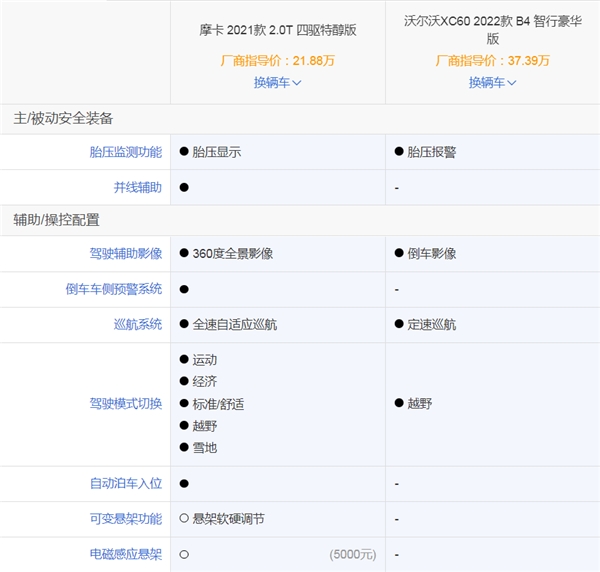The width and height of the screenshot is (600, 572).
Task: Open 换辆车 dropdown under 摩卡 2021款
Action: [277, 82]
